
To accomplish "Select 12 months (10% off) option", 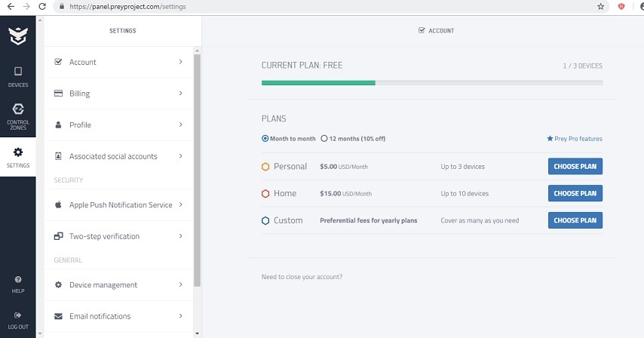I will click(x=324, y=139).
